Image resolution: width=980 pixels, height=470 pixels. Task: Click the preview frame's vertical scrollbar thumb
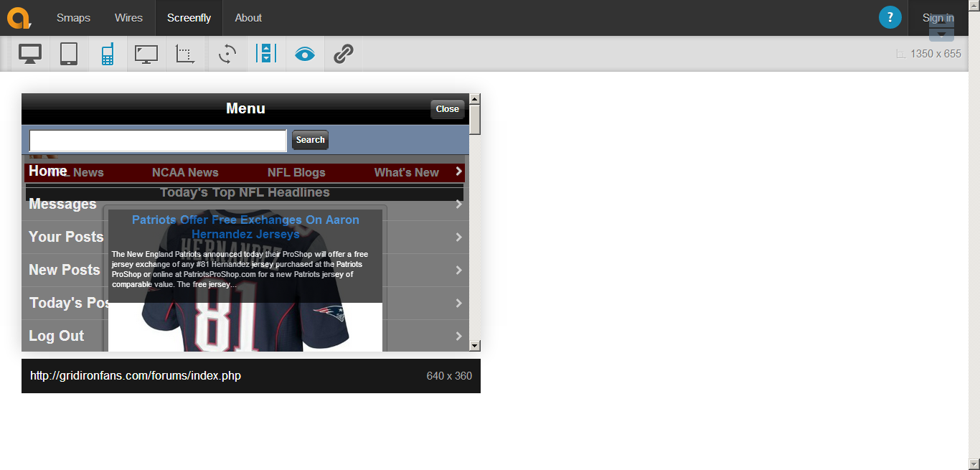475,119
